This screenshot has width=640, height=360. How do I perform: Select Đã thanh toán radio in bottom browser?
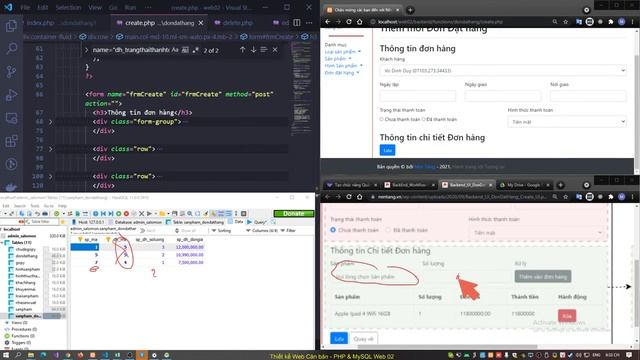coord(388,230)
